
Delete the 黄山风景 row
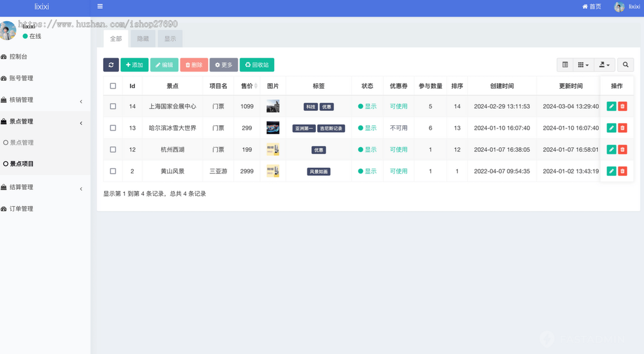tap(623, 171)
